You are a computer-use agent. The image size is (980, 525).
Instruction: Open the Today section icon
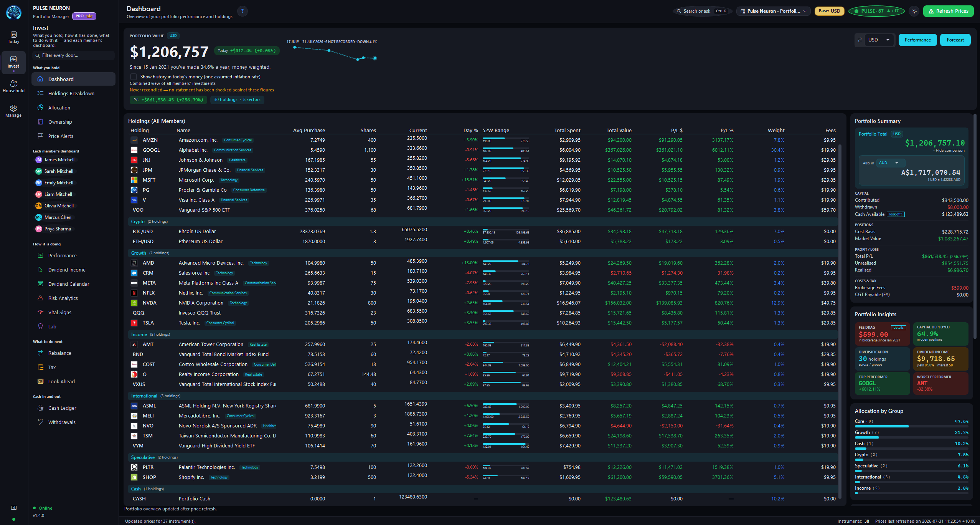(13, 35)
